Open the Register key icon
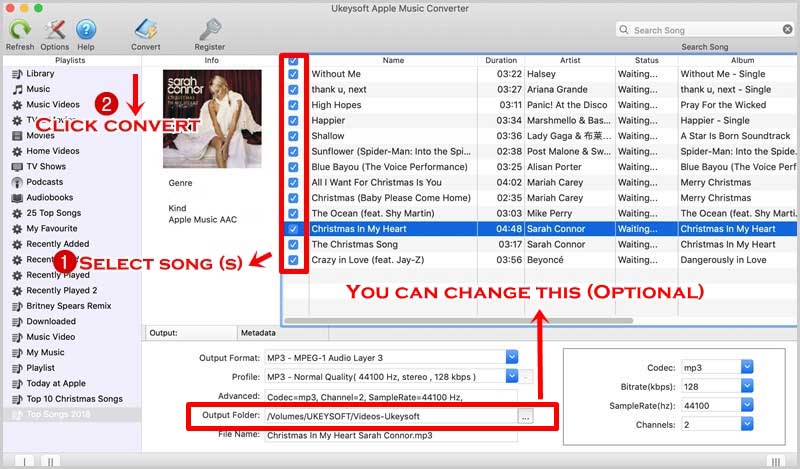800x469 pixels. pos(210,30)
